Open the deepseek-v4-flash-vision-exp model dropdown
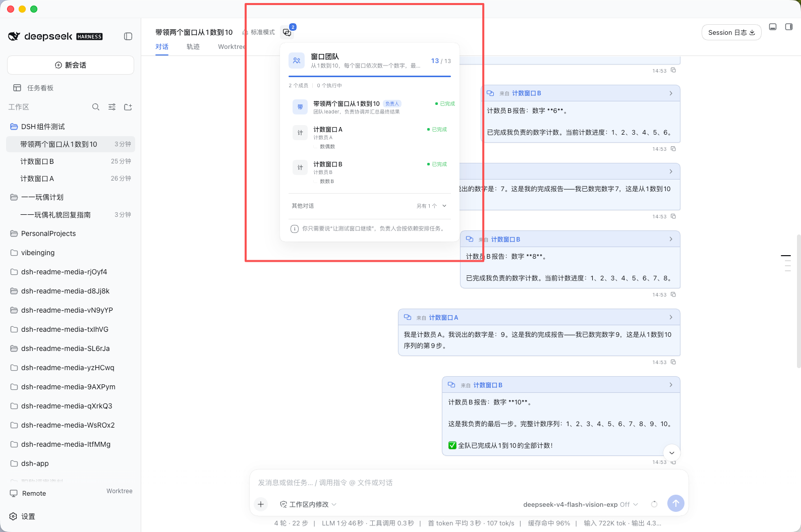Image resolution: width=801 pixels, height=532 pixels. pos(581,504)
